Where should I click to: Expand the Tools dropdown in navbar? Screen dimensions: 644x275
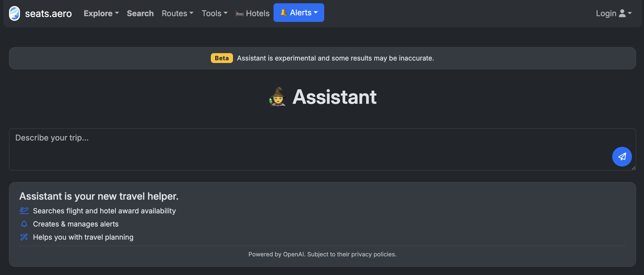[x=214, y=13]
